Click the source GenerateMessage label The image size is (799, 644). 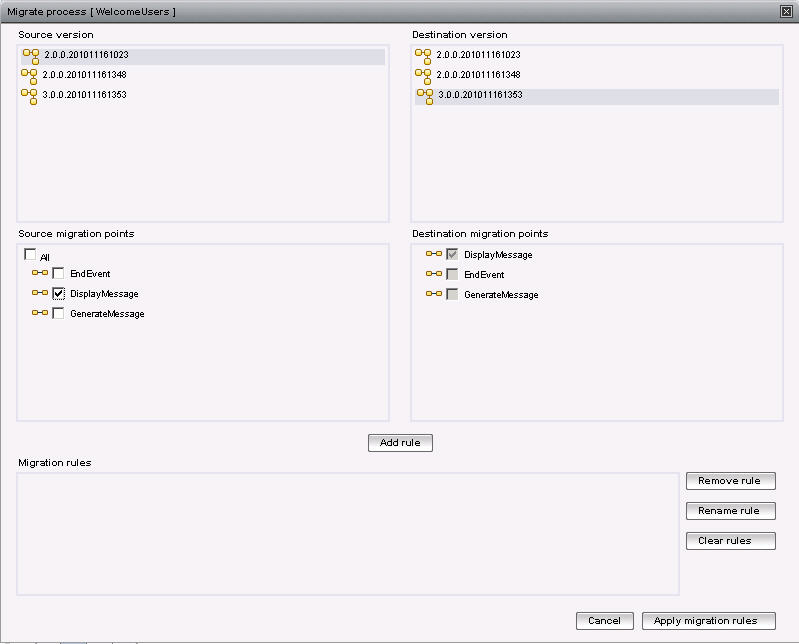[x=108, y=314]
